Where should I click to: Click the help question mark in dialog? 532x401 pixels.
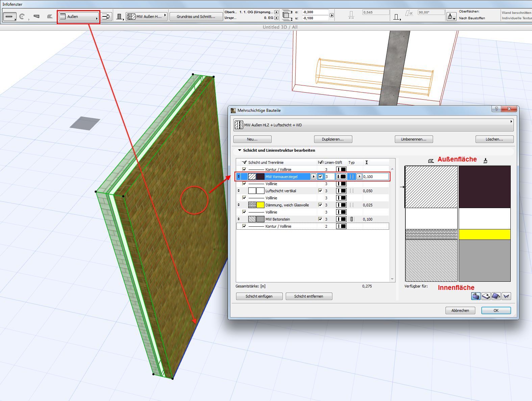(x=496, y=109)
